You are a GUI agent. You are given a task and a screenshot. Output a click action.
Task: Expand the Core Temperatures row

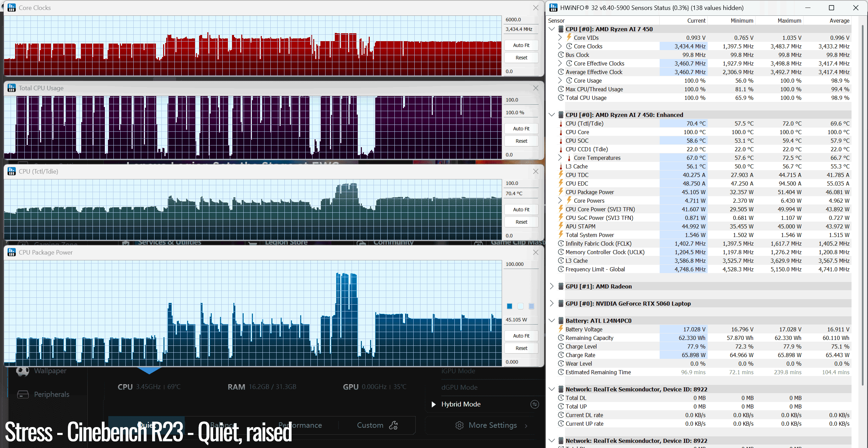(560, 157)
